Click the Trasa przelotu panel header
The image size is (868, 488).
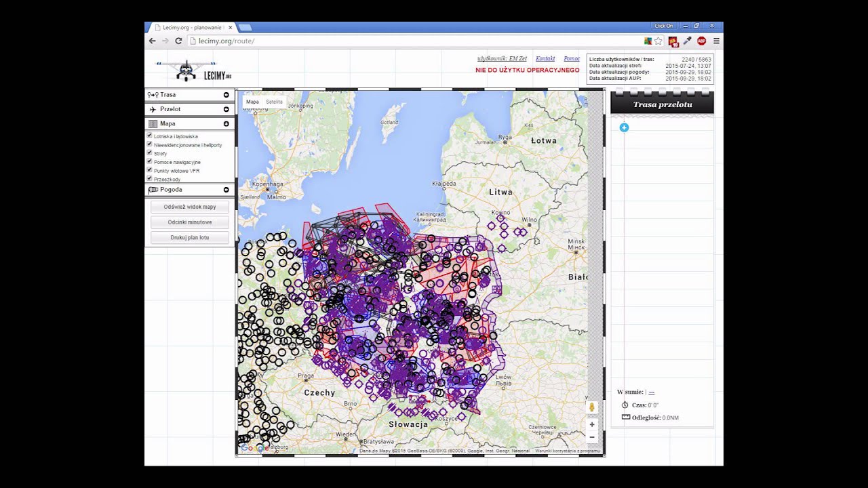click(663, 104)
